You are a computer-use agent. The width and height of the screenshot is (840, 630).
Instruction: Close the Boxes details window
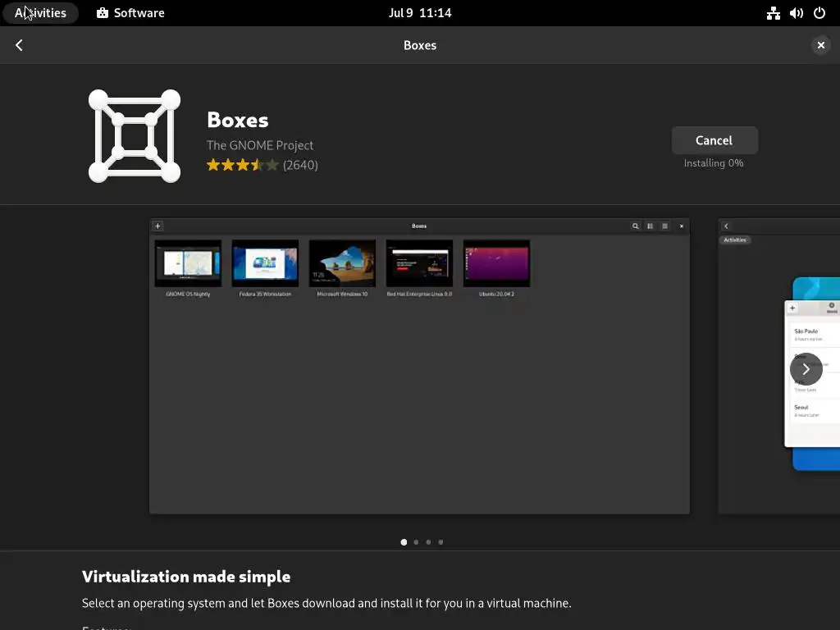[820, 45]
